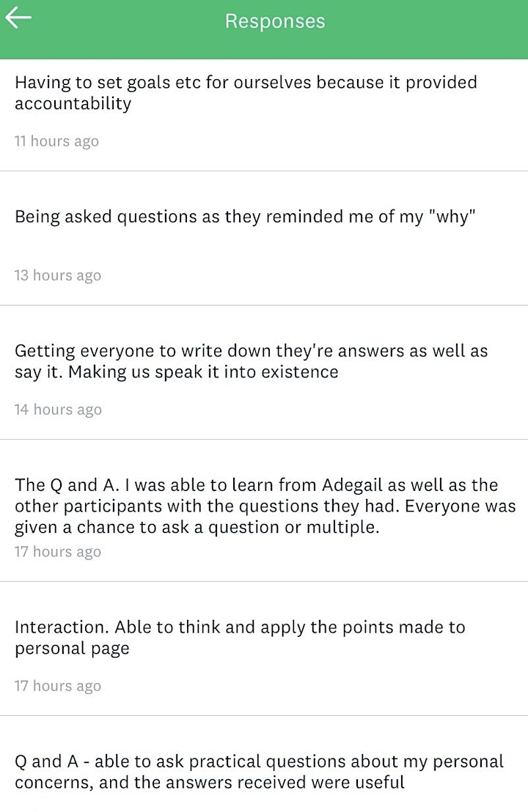Tap the text 'Making us speak it into existence'
This screenshot has height=812, width=528.
(203, 372)
